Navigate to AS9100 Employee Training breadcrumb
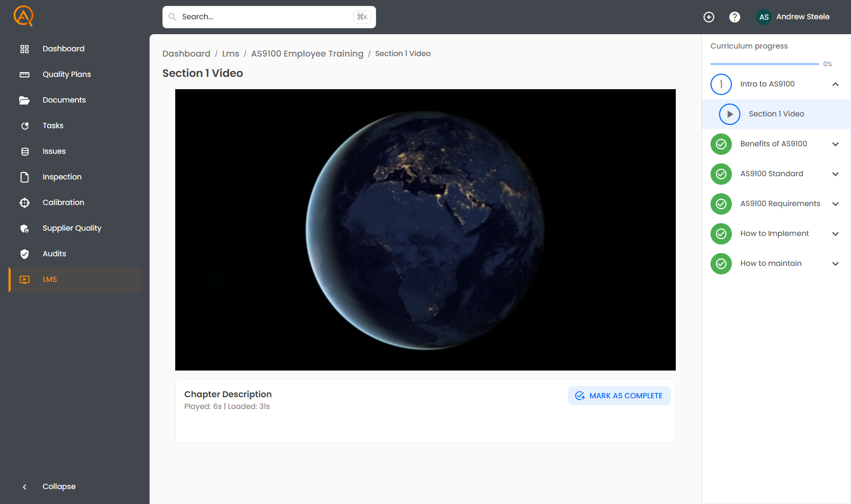 [x=307, y=54]
